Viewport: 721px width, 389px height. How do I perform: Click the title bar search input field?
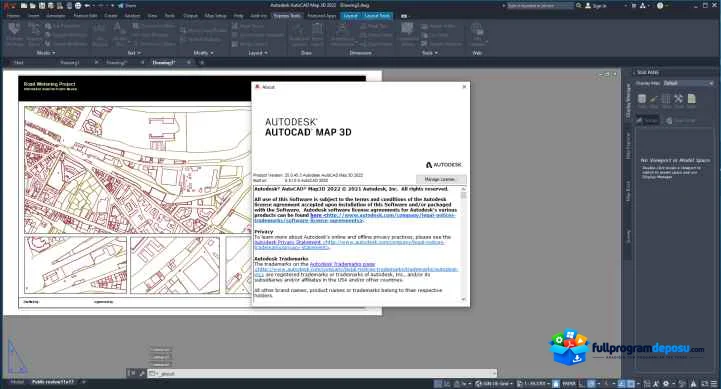point(540,6)
